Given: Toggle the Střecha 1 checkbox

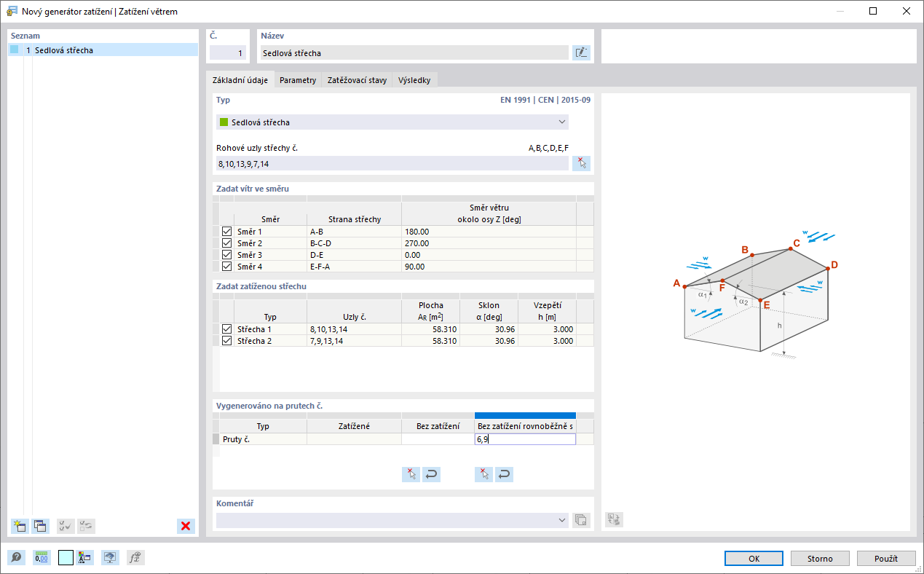Looking at the screenshot, I should click(226, 329).
